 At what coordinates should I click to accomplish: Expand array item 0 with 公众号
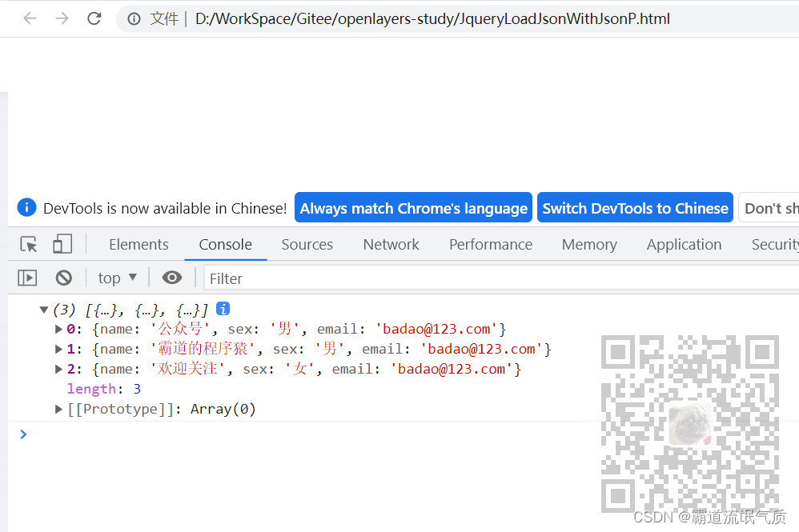pos(57,329)
